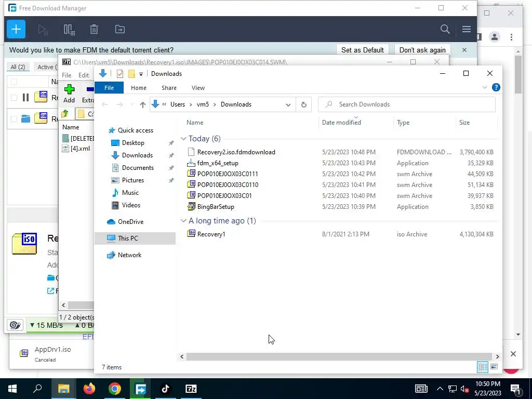Open FDM search magnifier
The width and height of the screenshot is (532, 399).
point(445,29)
